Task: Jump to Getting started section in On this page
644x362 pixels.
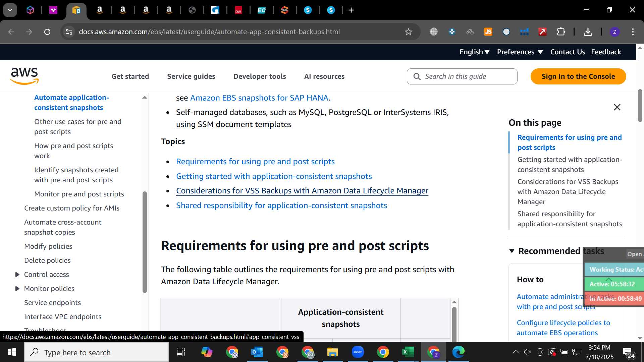Action: click(570, 165)
